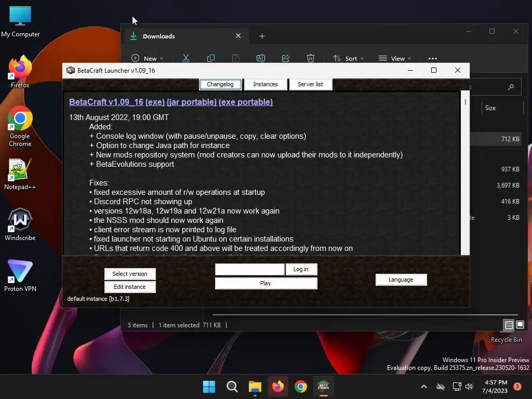The image size is (532, 399).
Task: Select the Recycle Bin desktop icon
Action: (x=506, y=340)
